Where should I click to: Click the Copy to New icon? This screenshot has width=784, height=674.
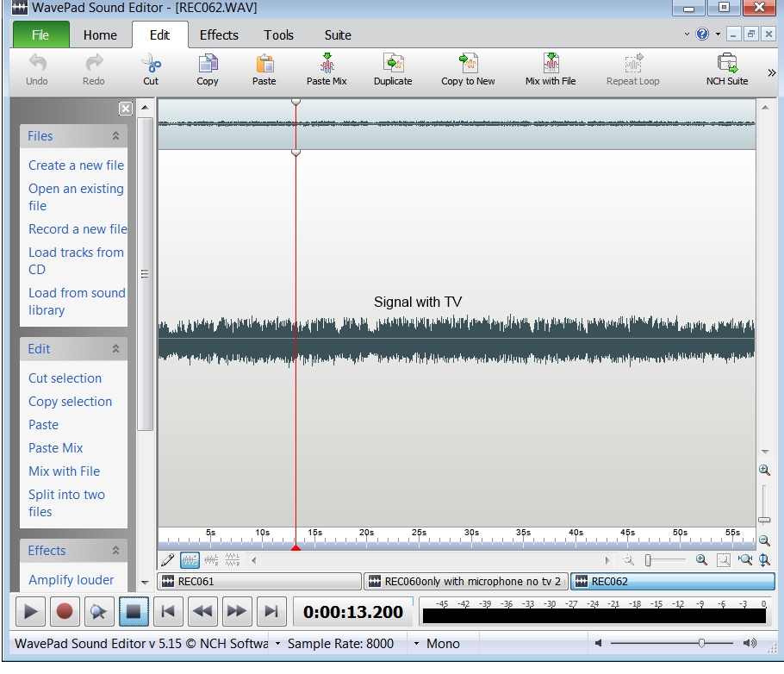pos(468,65)
